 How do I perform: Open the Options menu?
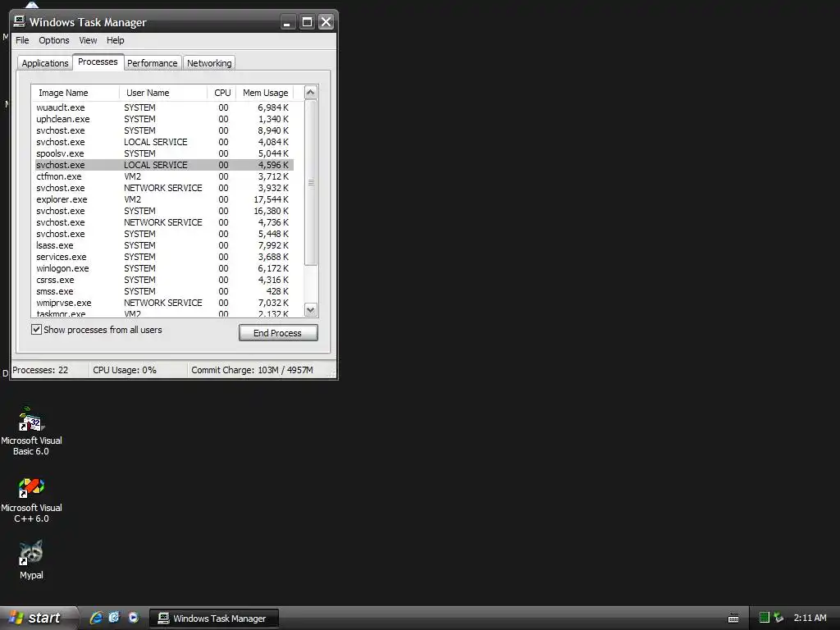[x=54, y=40]
